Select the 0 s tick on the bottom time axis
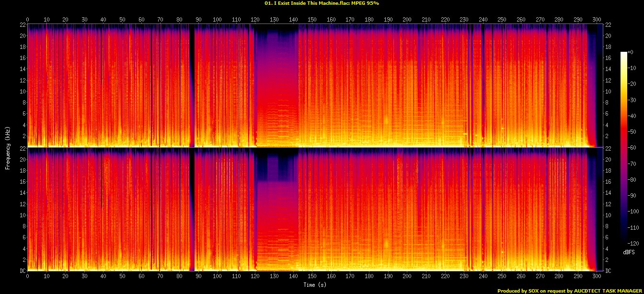Screen dimensions: 644x294 [27, 276]
